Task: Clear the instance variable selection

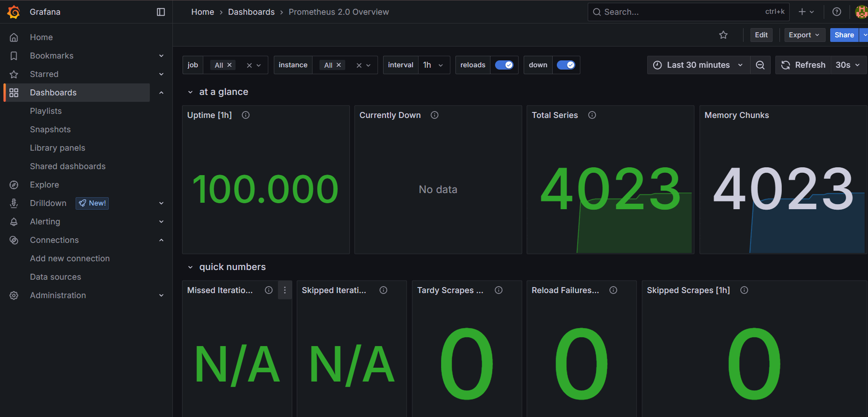Action: [x=359, y=65]
